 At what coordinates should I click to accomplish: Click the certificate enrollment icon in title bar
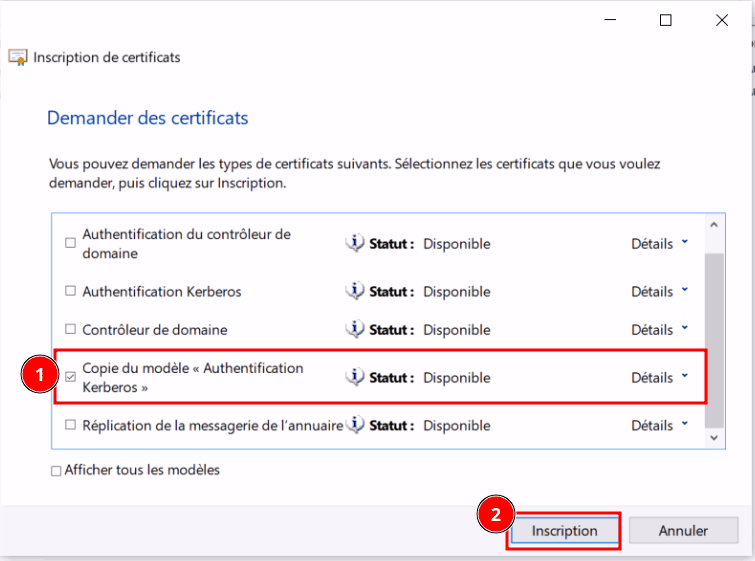coord(18,57)
